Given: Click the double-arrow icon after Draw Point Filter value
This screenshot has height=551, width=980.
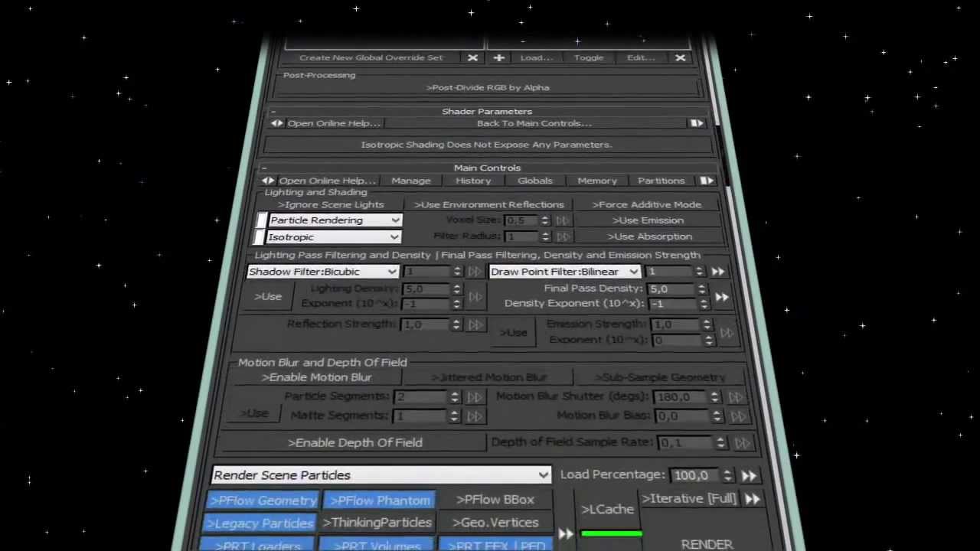Looking at the screenshot, I should [x=717, y=272].
